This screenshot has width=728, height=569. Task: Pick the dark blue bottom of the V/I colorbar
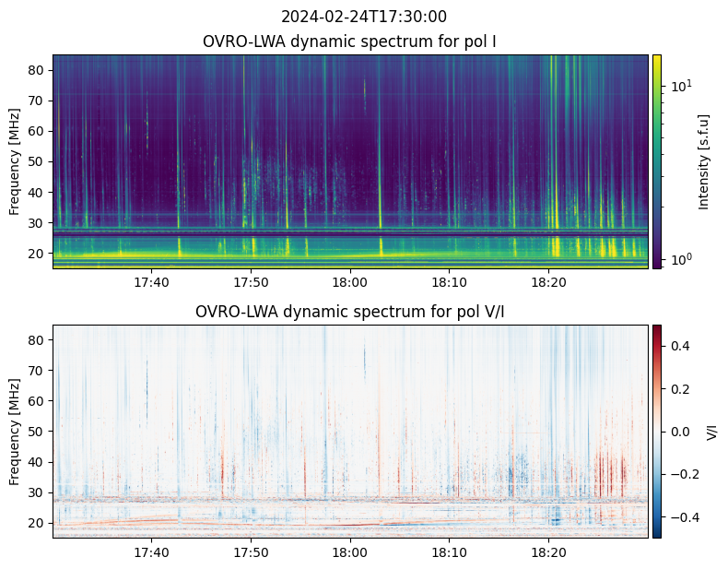click(657, 533)
